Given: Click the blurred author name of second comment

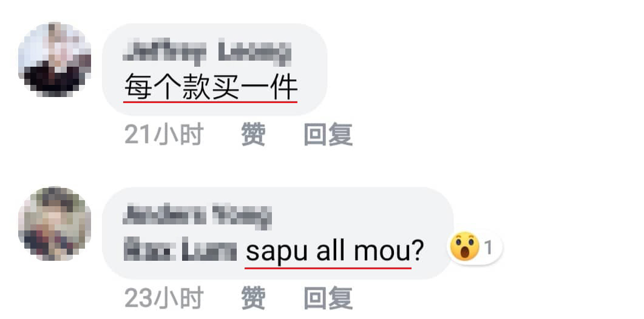Looking at the screenshot, I should click(x=197, y=217).
